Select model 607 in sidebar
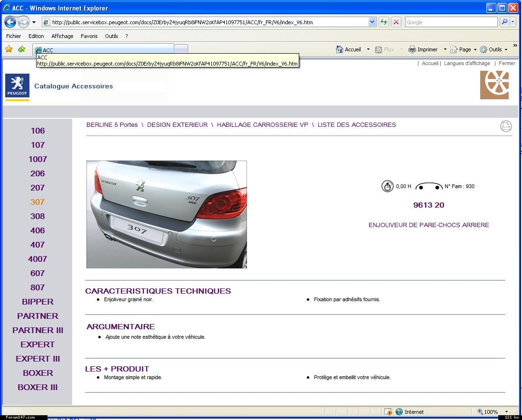Screen dimensions: 522x420 pyautogui.click(x=38, y=274)
